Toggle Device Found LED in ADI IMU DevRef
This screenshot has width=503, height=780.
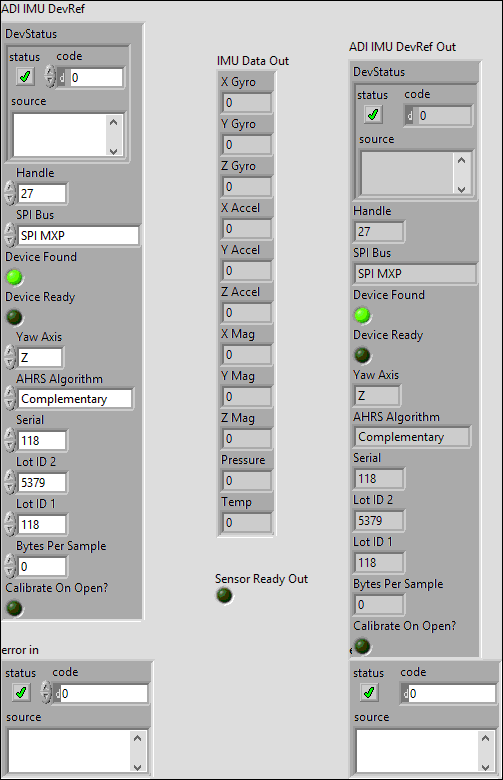tap(14, 277)
